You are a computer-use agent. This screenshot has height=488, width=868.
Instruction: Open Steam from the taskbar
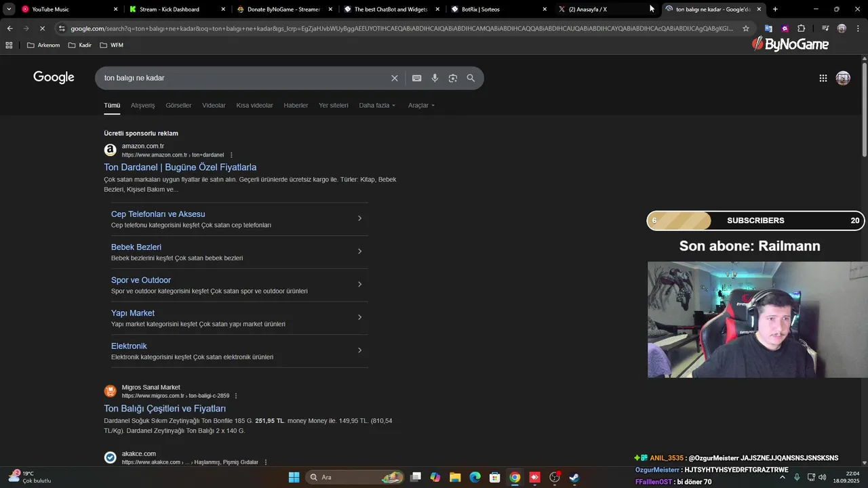[574, 477]
